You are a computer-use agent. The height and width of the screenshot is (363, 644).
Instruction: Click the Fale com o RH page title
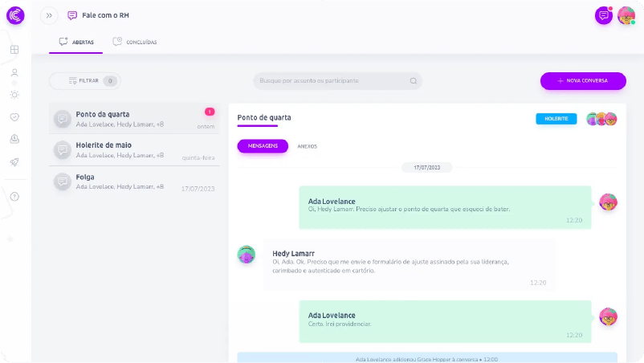point(105,15)
